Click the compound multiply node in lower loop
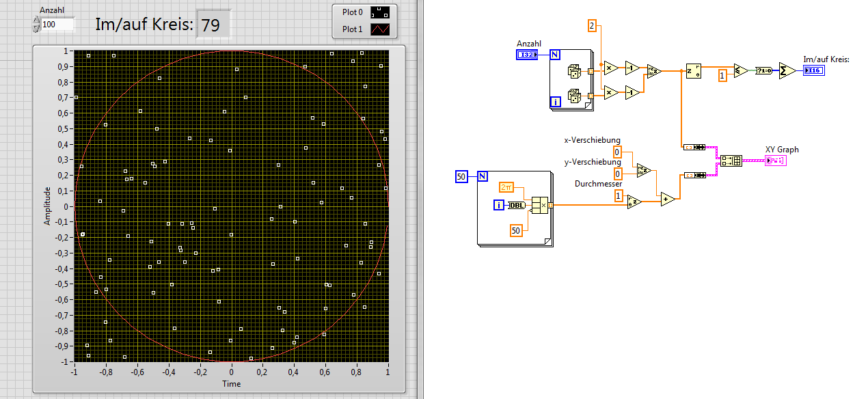The image size is (868, 399). (541, 205)
